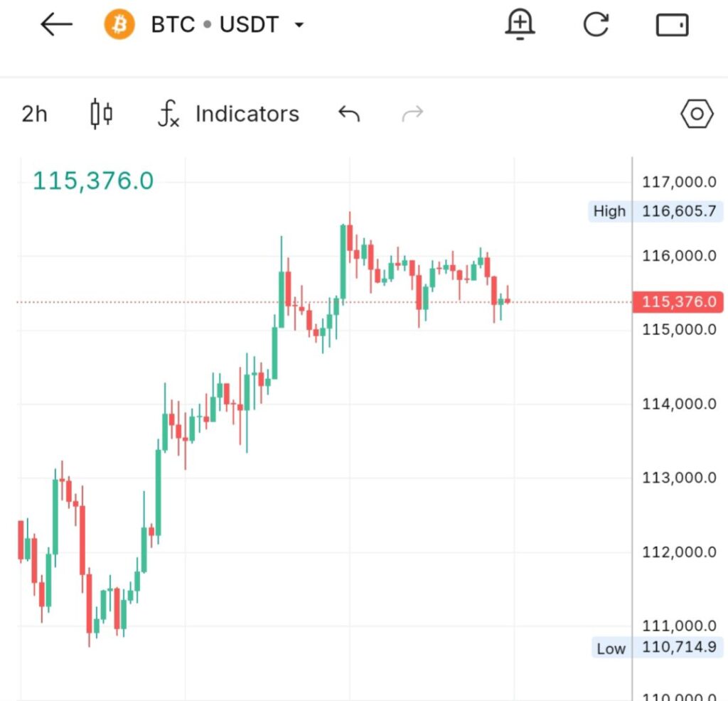The image size is (728, 701).
Task: Change the candlestick chart type icon
Action: click(102, 114)
